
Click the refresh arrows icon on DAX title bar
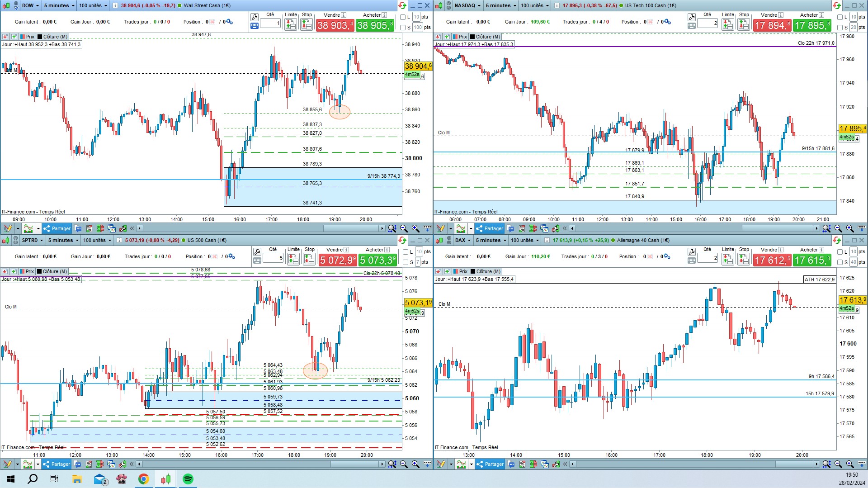(x=836, y=240)
